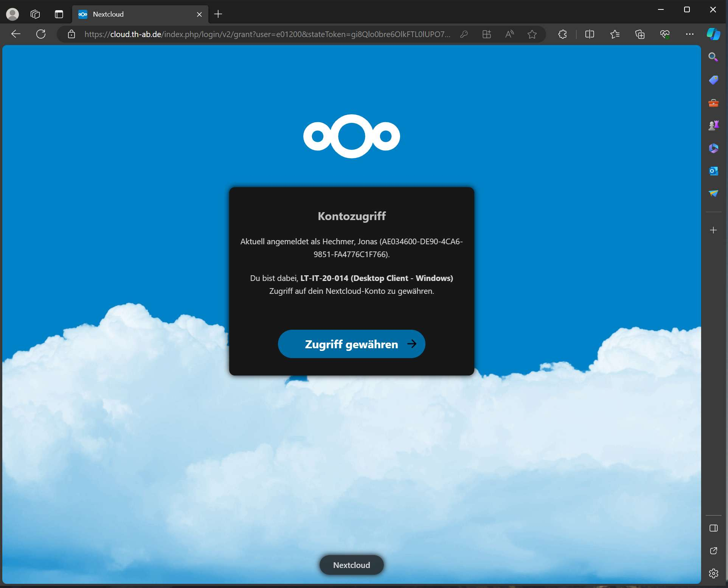
Task: Open Workspaces button
Action: pos(35,14)
